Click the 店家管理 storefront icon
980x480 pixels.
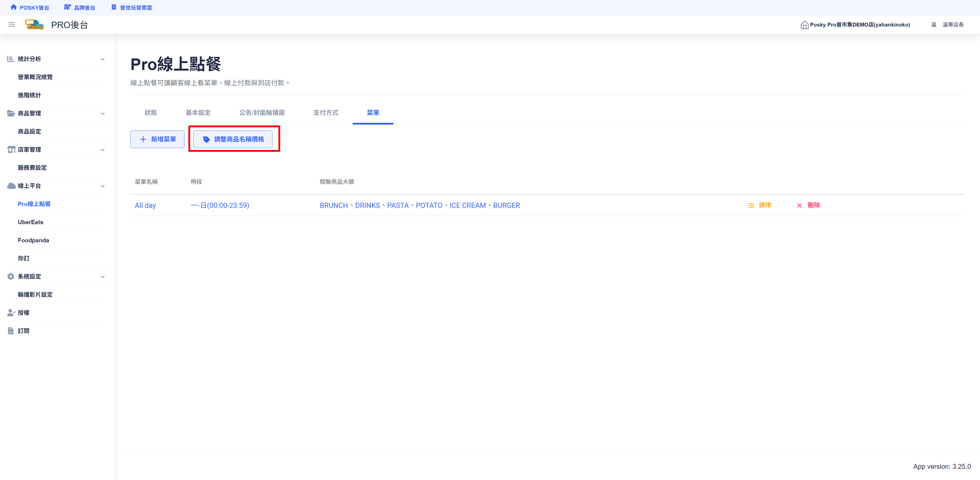pyautogui.click(x=11, y=150)
